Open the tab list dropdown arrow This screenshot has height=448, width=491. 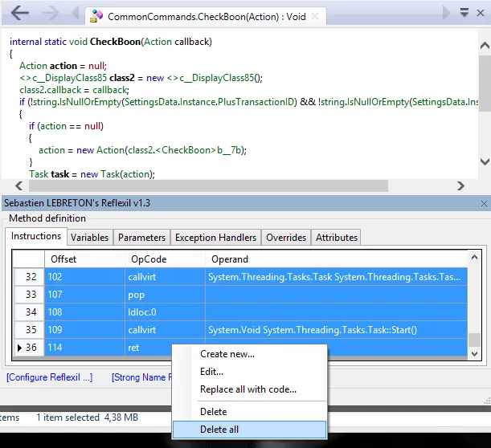tap(464, 13)
